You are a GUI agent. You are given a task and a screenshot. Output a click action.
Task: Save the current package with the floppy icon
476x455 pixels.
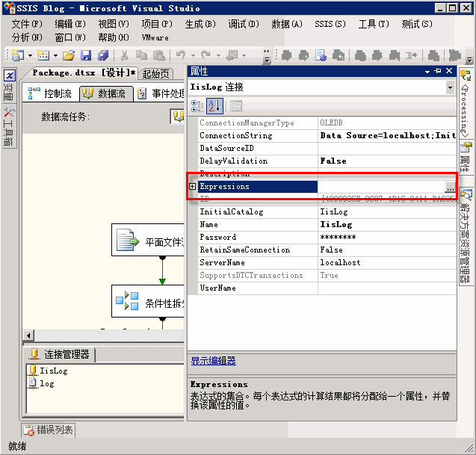click(86, 55)
